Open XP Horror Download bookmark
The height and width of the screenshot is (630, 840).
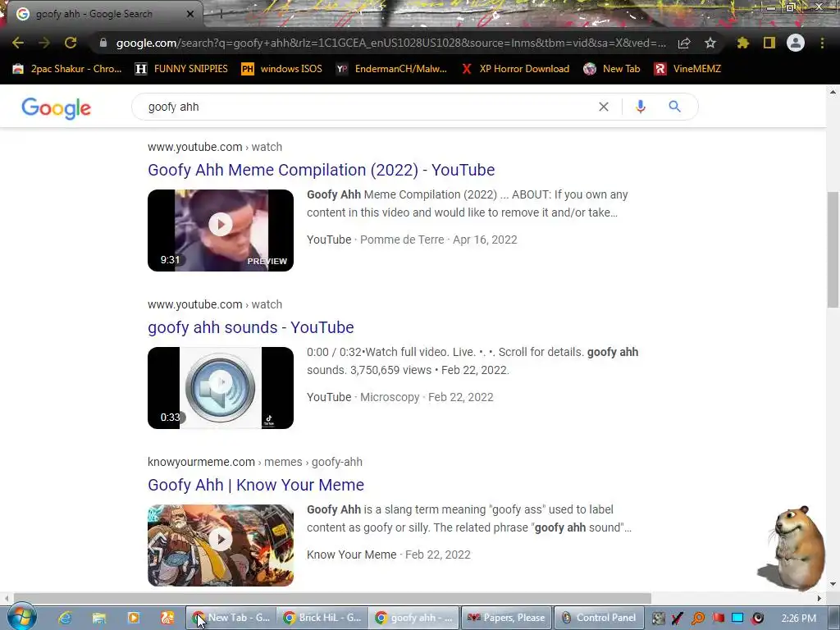(515, 69)
